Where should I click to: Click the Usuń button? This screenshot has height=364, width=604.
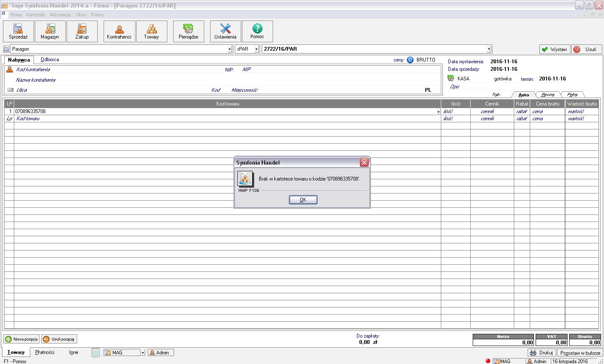click(x=586, y=49)
